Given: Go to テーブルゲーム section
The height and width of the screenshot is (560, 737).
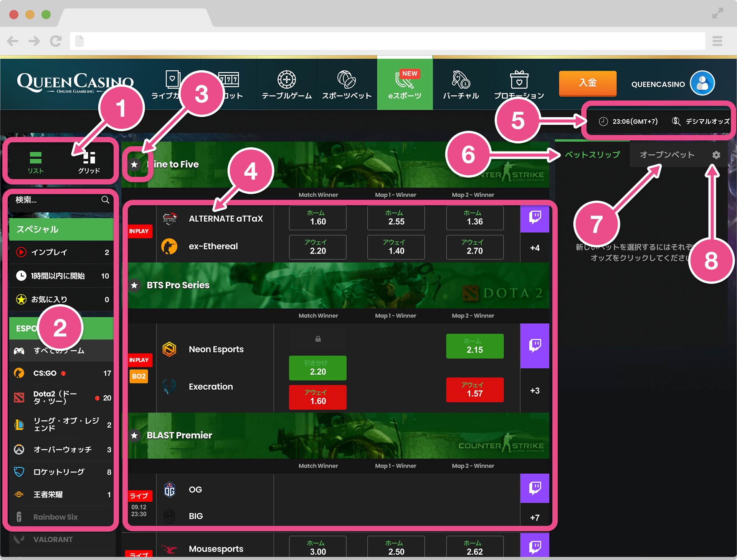Looking at the screenshot, I should tap(286, 85).
